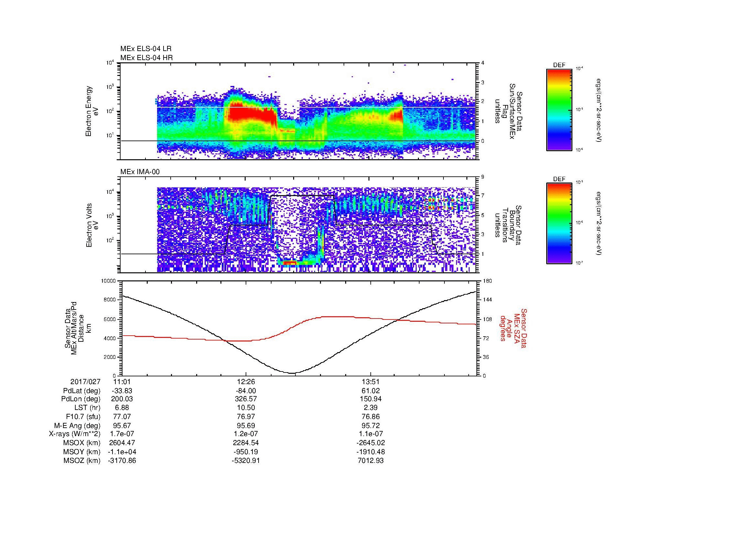Viewport: 756px width, 534px height.
Task: Click the 'MEx ELS-04 HR' panel title
Action: pyautogui.click(x=146, y=58)
